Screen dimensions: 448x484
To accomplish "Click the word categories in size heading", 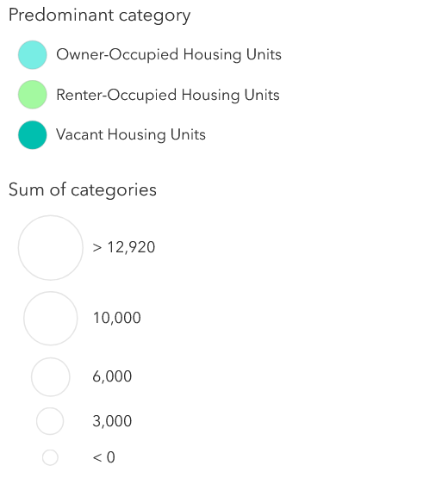I will 114,190.
